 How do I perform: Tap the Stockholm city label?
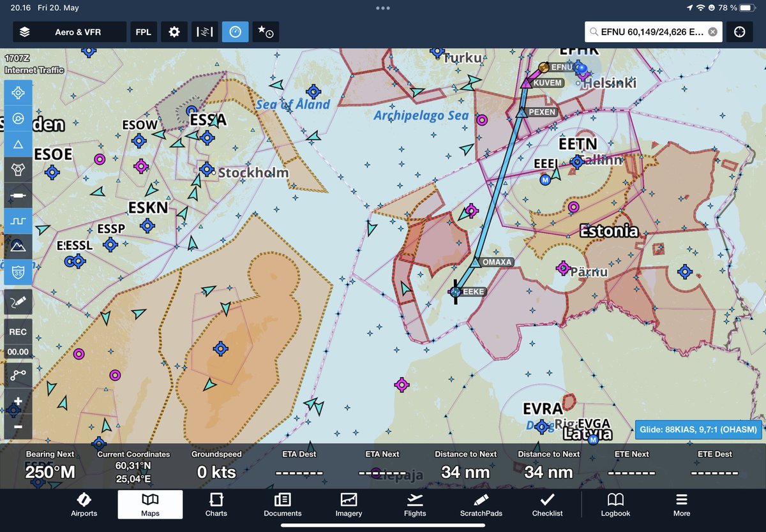click(x=253, y=173)
